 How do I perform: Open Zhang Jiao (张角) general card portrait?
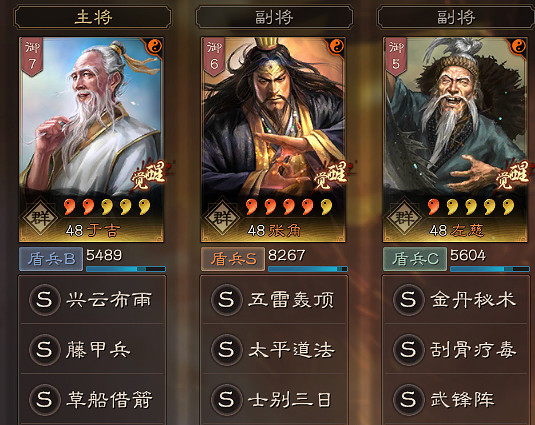pyautogui.click(x=273, y=140)
